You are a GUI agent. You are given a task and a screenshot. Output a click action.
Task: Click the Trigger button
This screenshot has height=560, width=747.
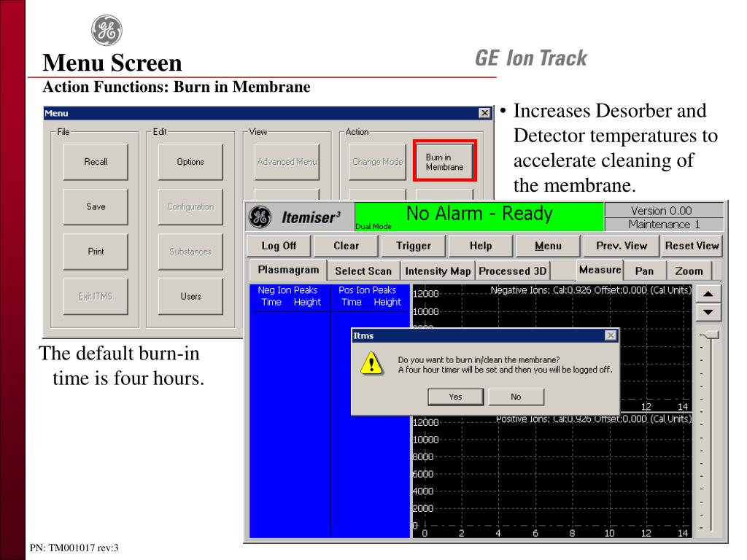tap(413, 246)
